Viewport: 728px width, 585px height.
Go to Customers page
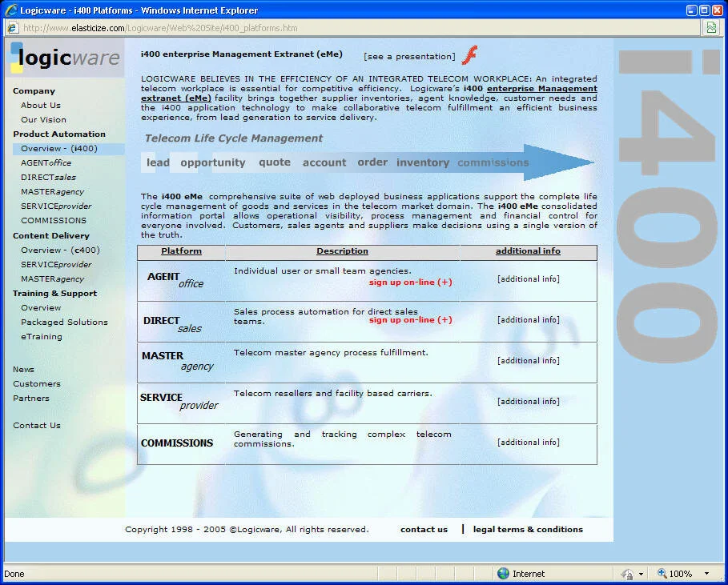(x=37, y=383)
